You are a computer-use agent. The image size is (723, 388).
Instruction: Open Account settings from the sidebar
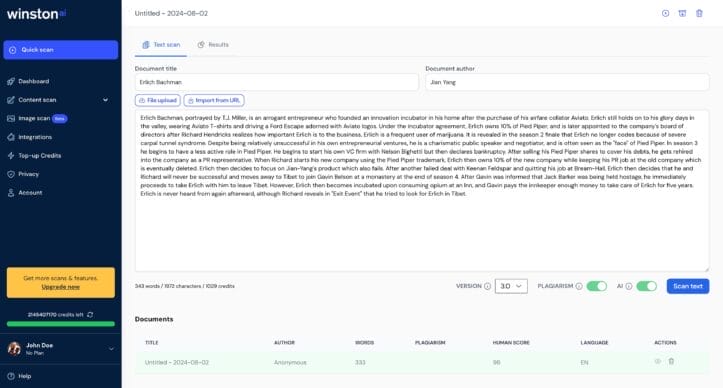30,192
